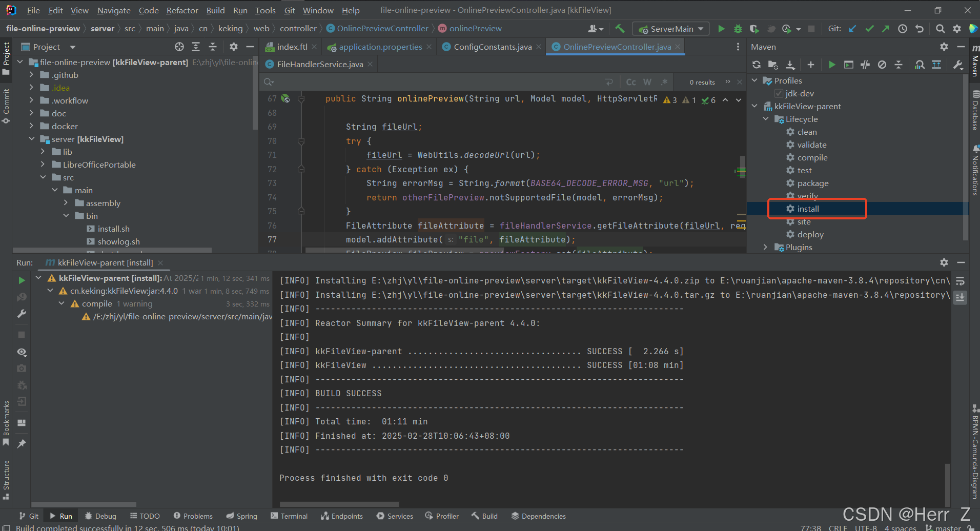Open Maven settings with the wrench icon
This screenshot has height=531, width=980.
click(x=958, y=65)
